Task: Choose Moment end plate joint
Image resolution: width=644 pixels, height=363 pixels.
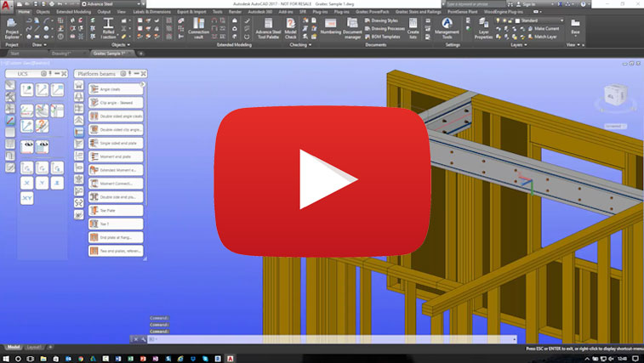Action: [116, 156]
